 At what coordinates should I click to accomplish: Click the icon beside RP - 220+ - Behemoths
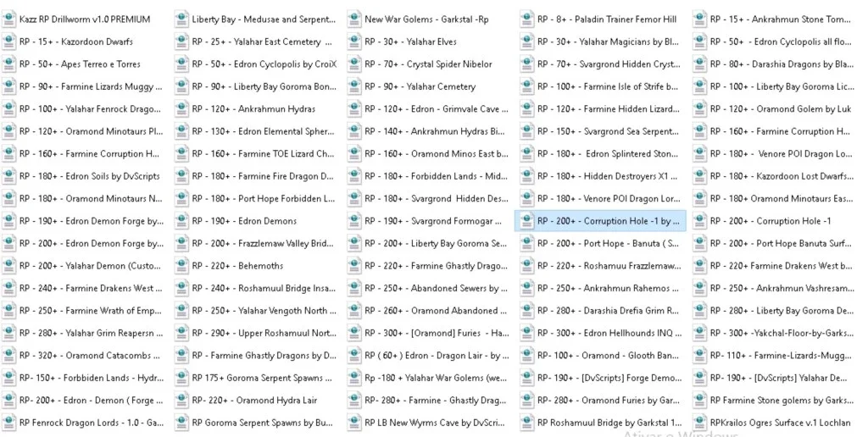(x=181, y=266)
